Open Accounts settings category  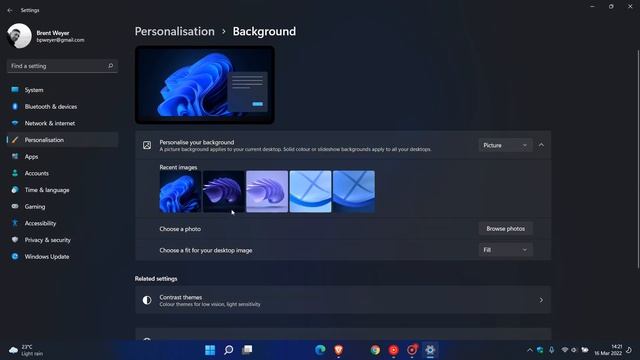(x=62, y=173)
